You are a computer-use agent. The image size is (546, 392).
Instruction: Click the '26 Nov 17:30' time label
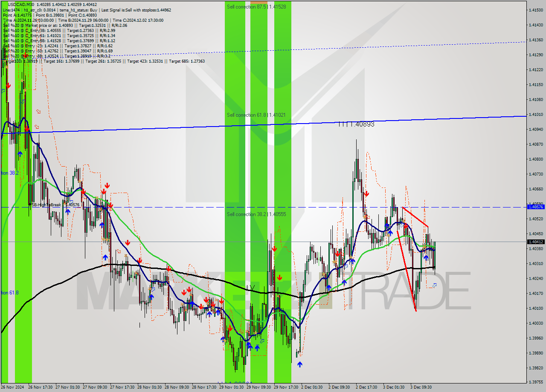[40, 387]
